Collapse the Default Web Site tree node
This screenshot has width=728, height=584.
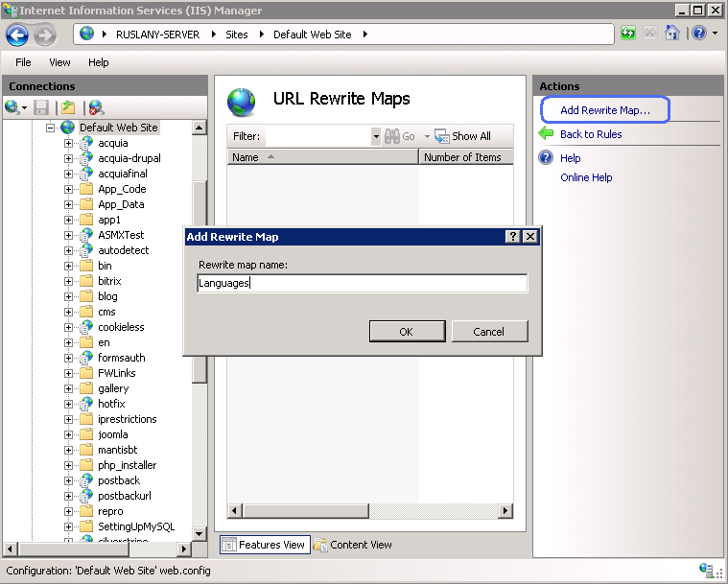(x=52, y=128)
